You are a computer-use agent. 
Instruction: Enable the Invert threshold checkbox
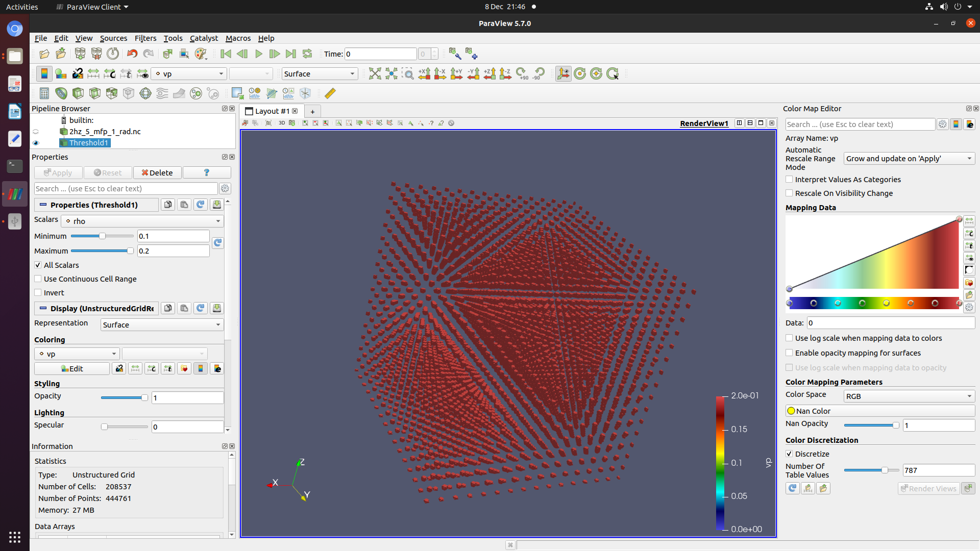(38, 292)
